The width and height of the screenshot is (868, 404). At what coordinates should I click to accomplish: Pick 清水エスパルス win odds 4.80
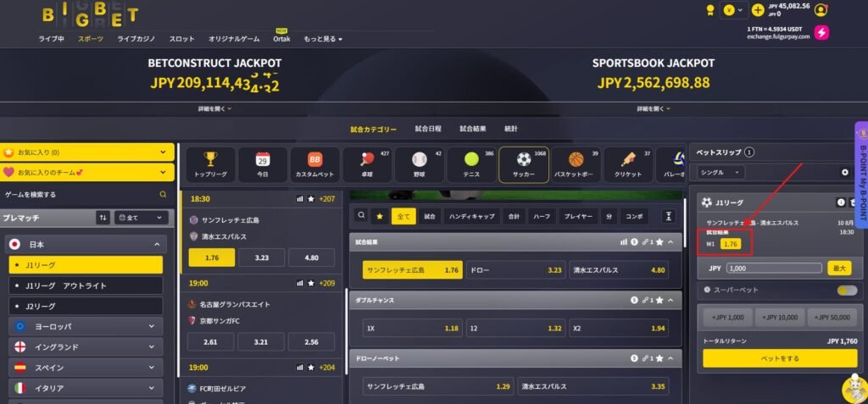pos(619,270)
